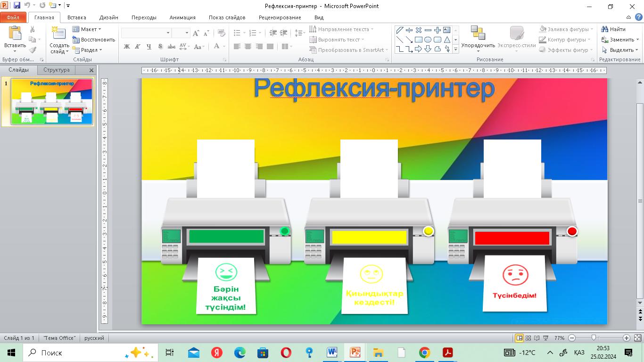Switch to slide sorter view in status bar
644x362 pixels.
tap(528, 338)
